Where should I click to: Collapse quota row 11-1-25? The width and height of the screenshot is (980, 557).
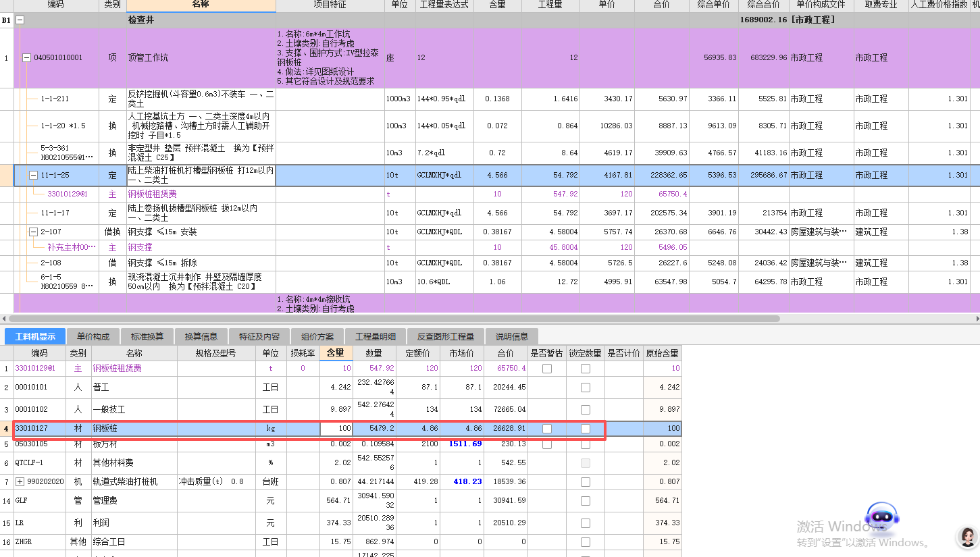[x=33, y=176]
